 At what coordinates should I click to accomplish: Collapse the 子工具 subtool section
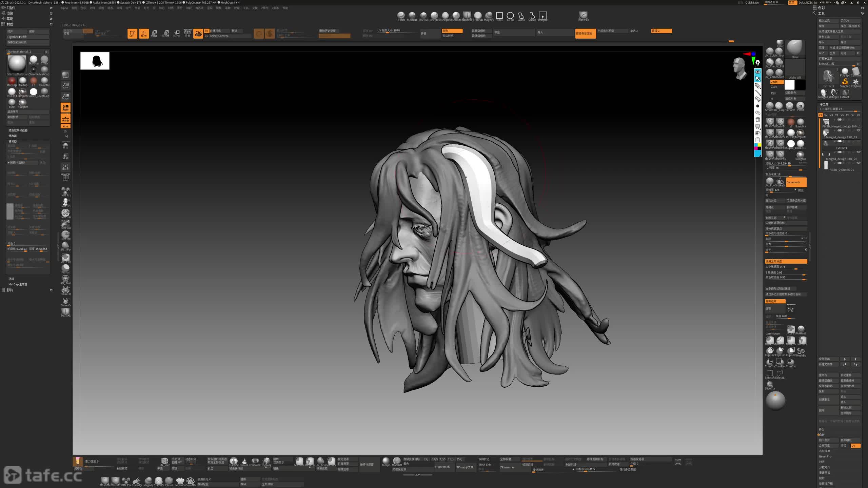point(824,104)
